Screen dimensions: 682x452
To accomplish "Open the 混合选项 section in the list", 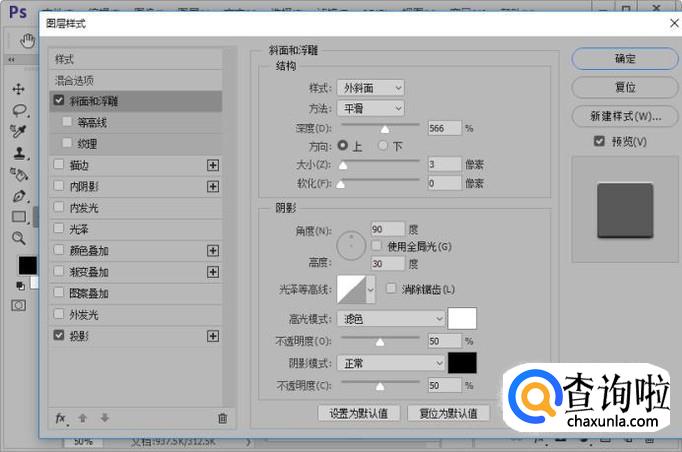I will click(x=75, y=80).
